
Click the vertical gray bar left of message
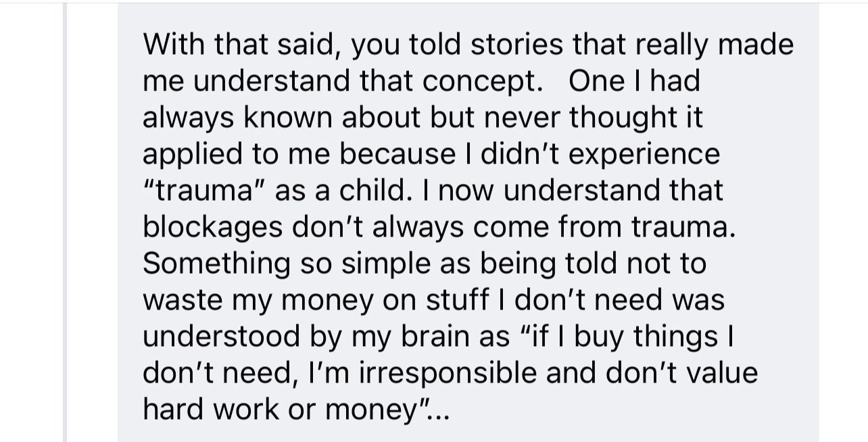66,222
